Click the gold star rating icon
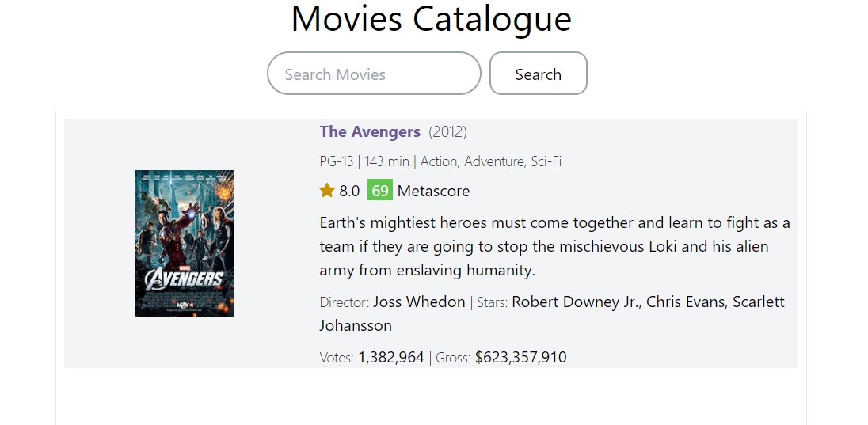The image size is (868, 425). [327, 190]
